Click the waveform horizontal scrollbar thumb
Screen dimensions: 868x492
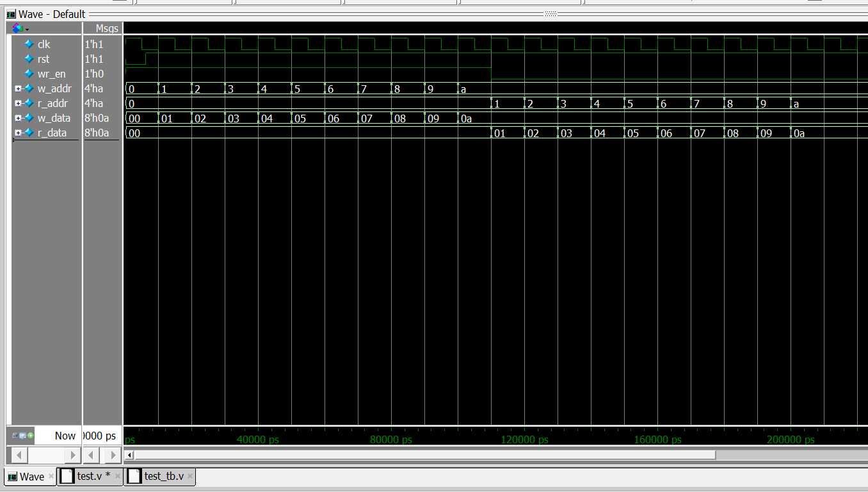click(x=425, y=455)
